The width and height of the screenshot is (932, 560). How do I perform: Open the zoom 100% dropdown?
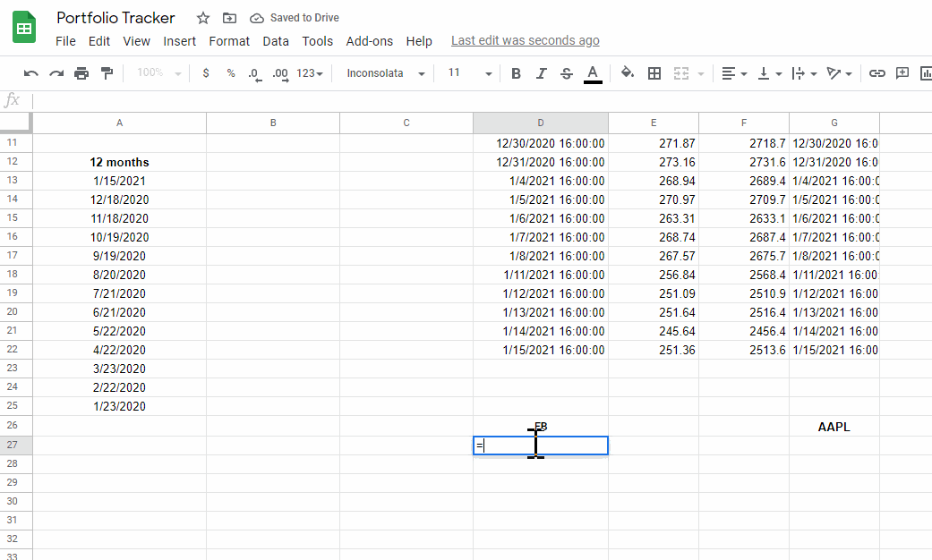pos(158,72)
